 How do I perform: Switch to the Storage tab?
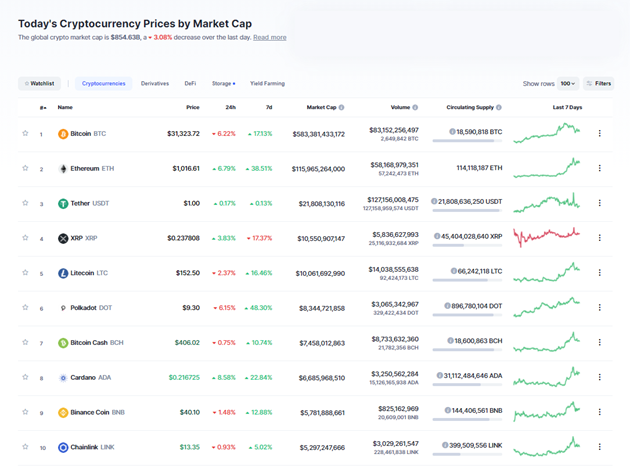(x=223, y=84)
